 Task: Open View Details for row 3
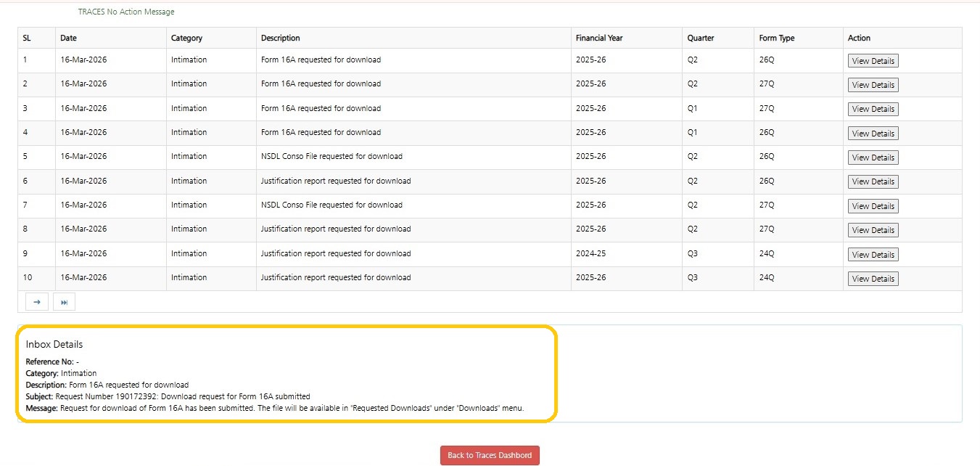coord(873,109)
